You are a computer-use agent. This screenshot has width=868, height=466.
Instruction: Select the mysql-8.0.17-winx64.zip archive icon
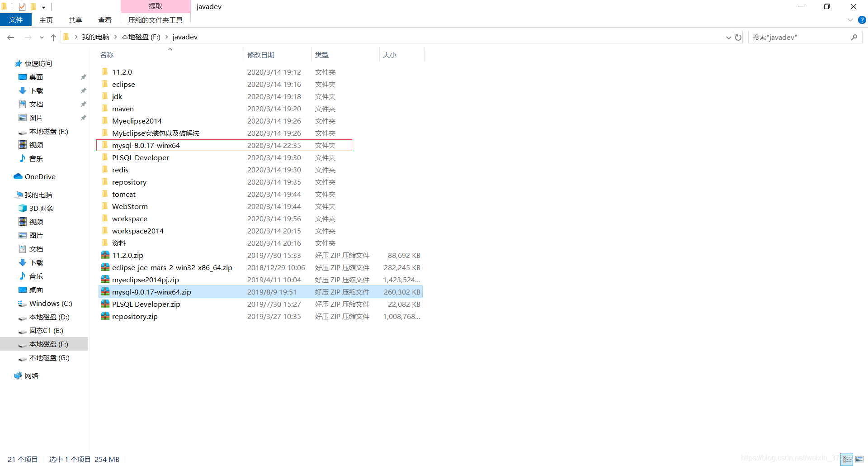coord(105,291)
